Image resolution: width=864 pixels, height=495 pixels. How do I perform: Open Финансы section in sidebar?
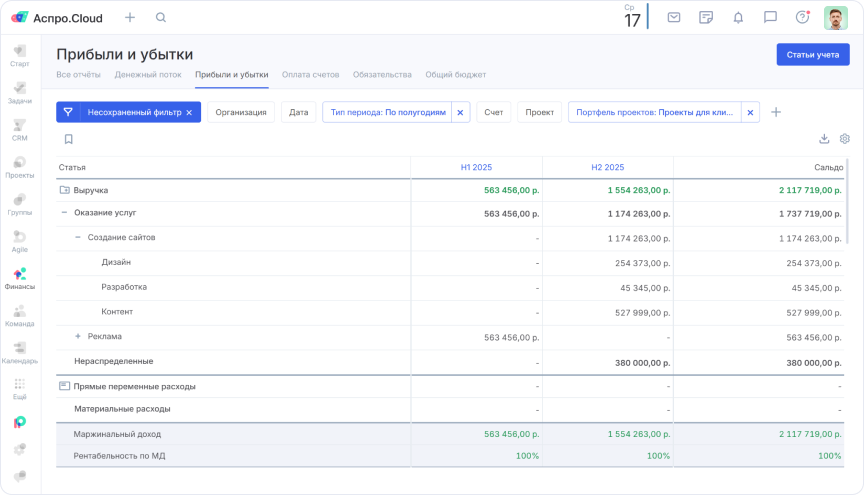[20, 278]
